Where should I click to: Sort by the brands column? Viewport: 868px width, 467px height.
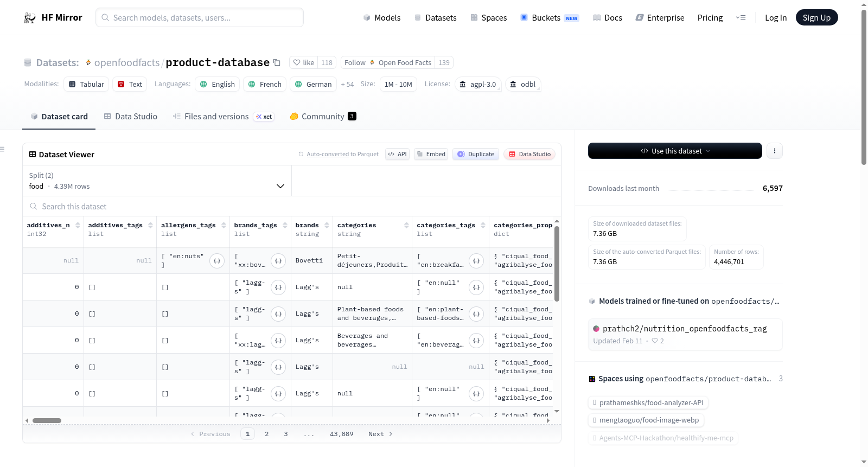[327, 225]
